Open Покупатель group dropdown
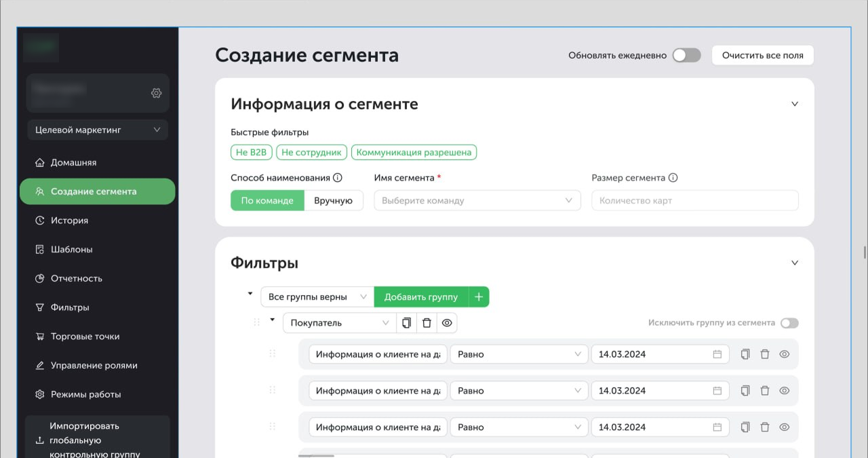868x458 pixels. point(340,323)
